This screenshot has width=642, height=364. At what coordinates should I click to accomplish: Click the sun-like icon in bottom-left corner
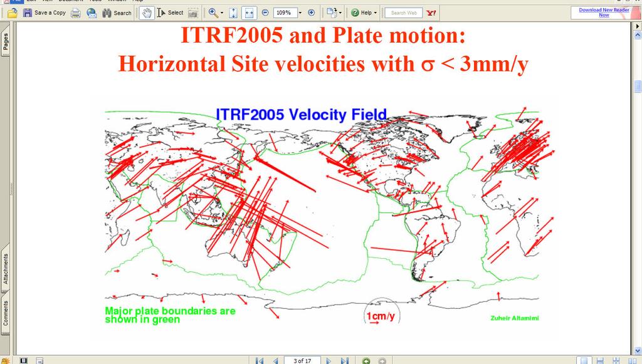point(5,360)
